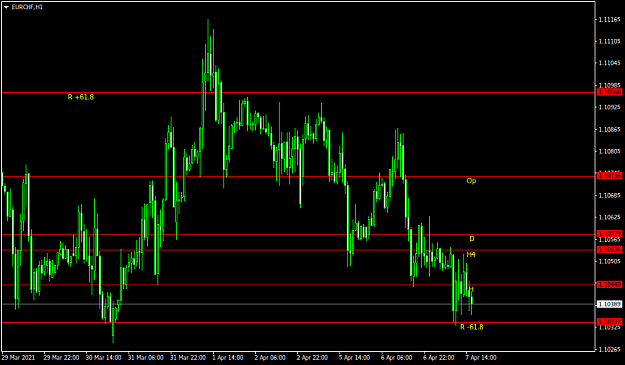Select the R -61.8 level label

[472, 327]
